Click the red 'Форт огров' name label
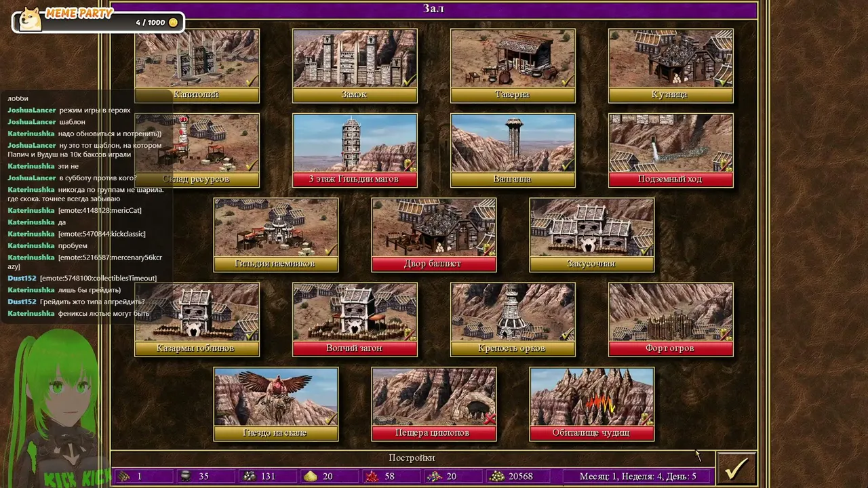The image size is (868, 488). coord(671,349)
